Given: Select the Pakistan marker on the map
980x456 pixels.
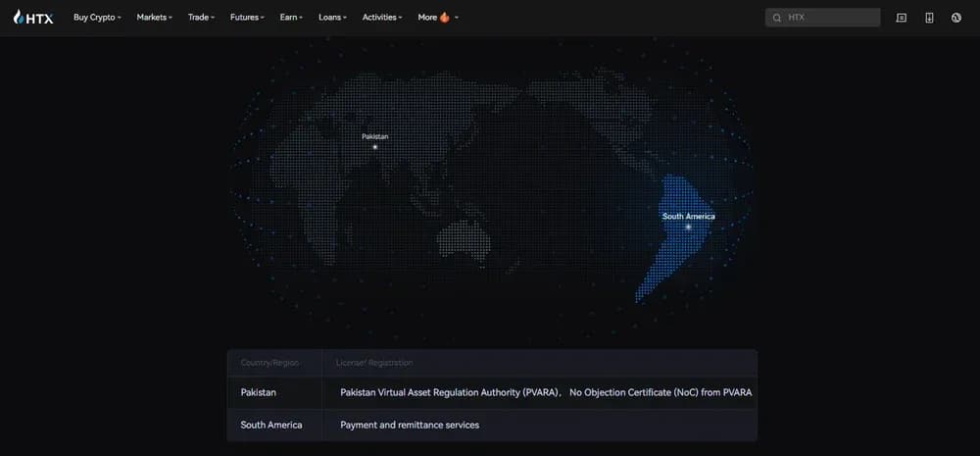Looking at the screenshot, I should pyautogui.click(x=375, y=147).
